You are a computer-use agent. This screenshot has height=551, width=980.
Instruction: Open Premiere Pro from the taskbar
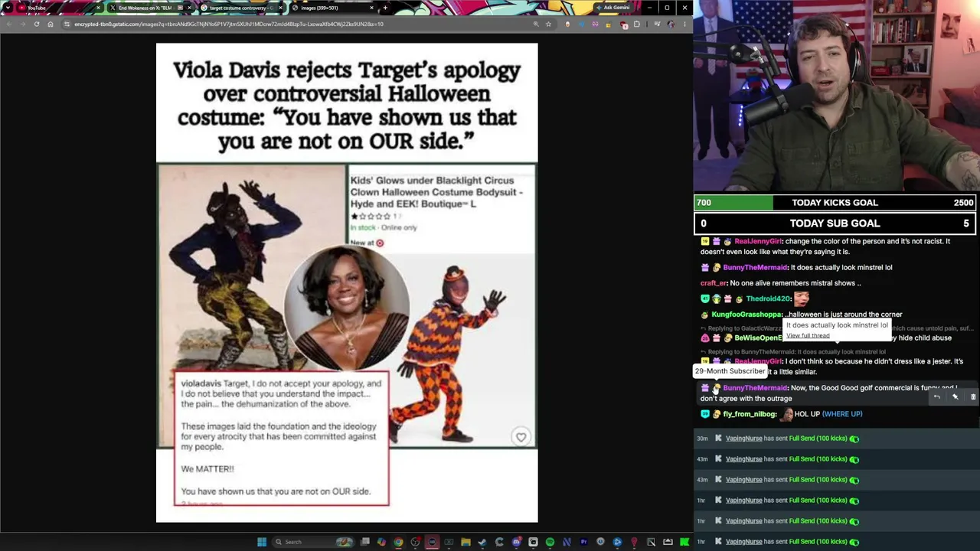pyautogui.click(x=583, y=542)
